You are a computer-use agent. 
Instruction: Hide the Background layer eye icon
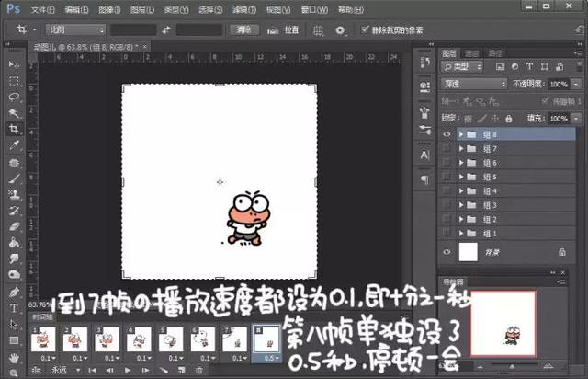[447, 252]
